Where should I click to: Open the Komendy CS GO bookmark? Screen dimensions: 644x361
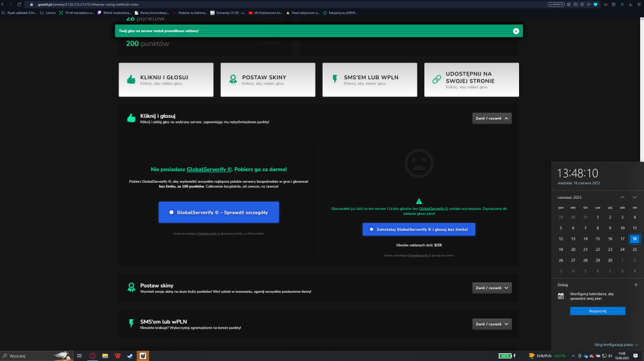tap(227, 13)
